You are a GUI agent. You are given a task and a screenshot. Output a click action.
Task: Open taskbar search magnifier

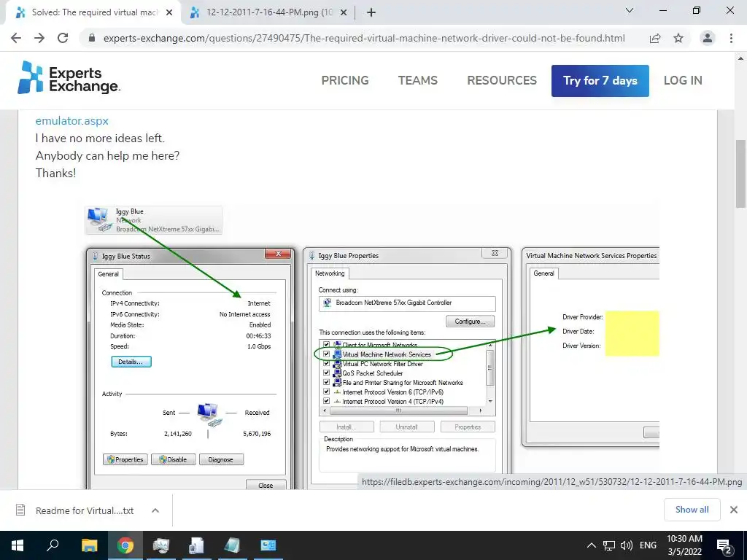(x=53, y=545)
